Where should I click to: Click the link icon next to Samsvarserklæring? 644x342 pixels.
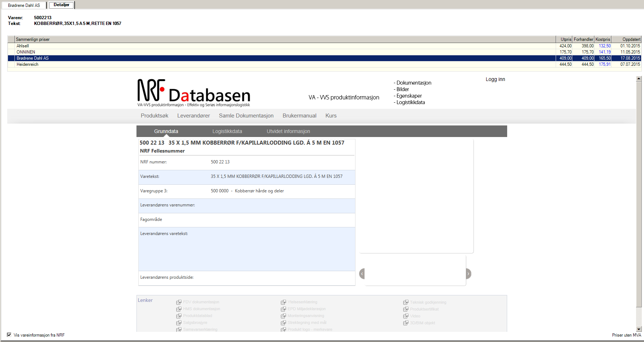point(179,330)
